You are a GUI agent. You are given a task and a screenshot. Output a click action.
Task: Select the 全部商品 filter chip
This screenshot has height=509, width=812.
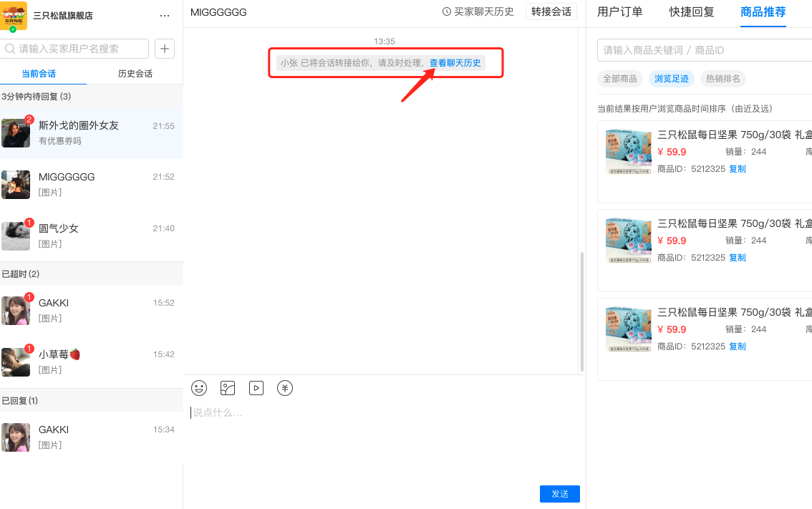coord(619,79)
